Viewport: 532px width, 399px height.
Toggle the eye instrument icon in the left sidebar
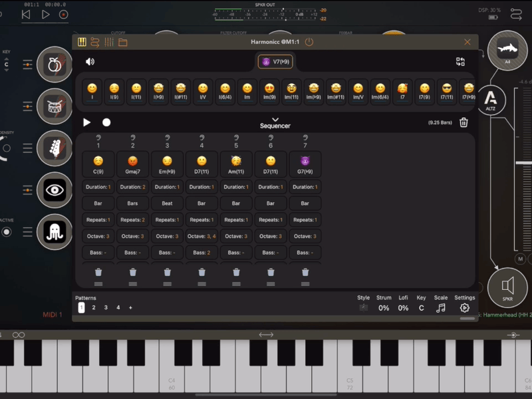click(54, 190)
